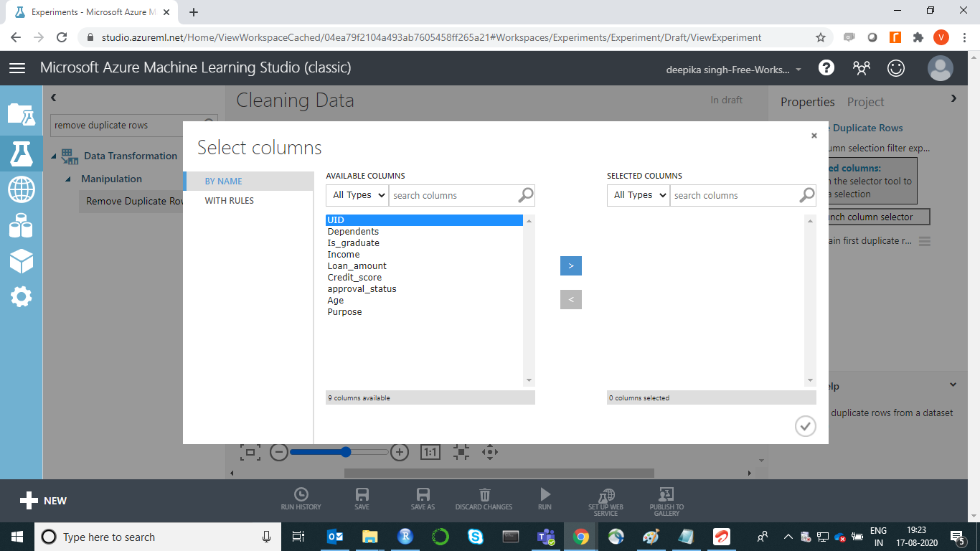Click Set Up Web Service
This screenshot has height=551, width=980.
[606, 501]
